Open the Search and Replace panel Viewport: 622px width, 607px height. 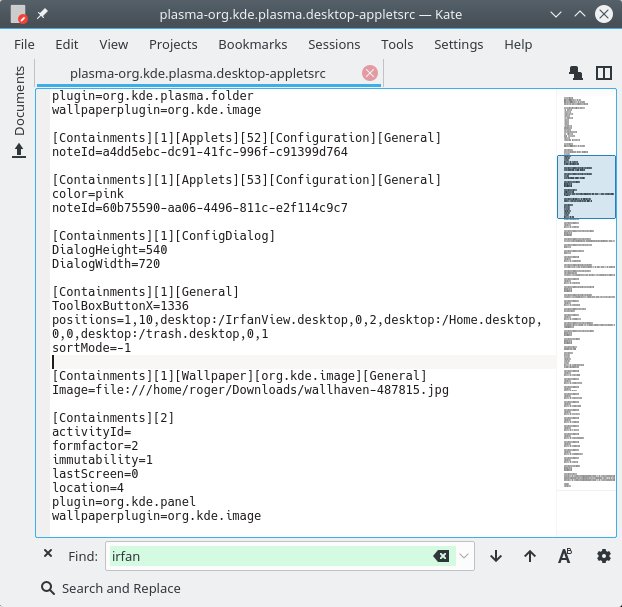[112, 588]
